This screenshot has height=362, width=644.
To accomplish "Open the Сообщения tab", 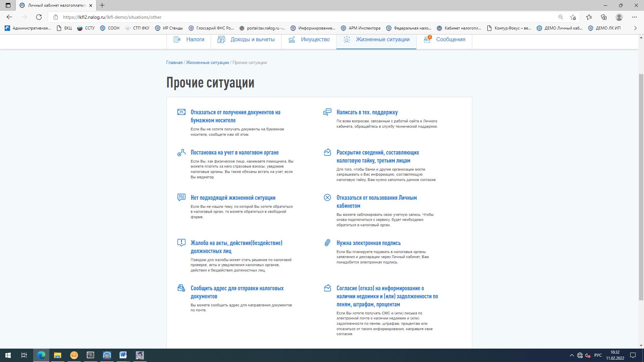I will pos(444,40).
